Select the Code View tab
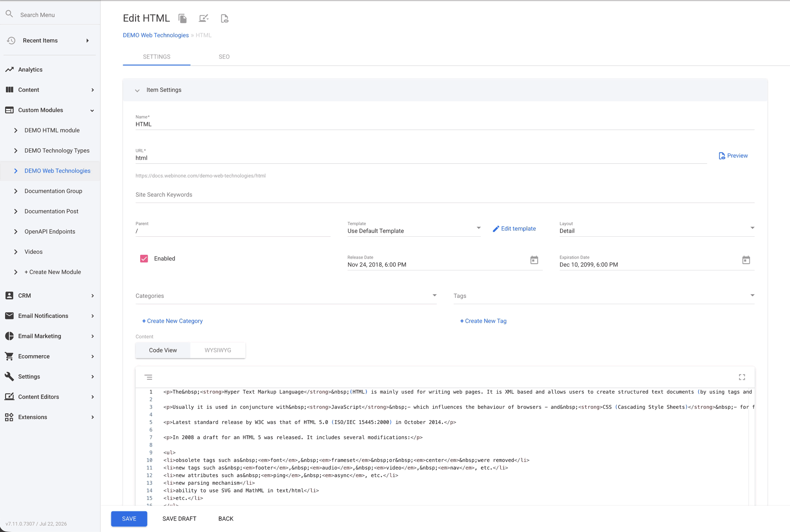 point(163,350)
